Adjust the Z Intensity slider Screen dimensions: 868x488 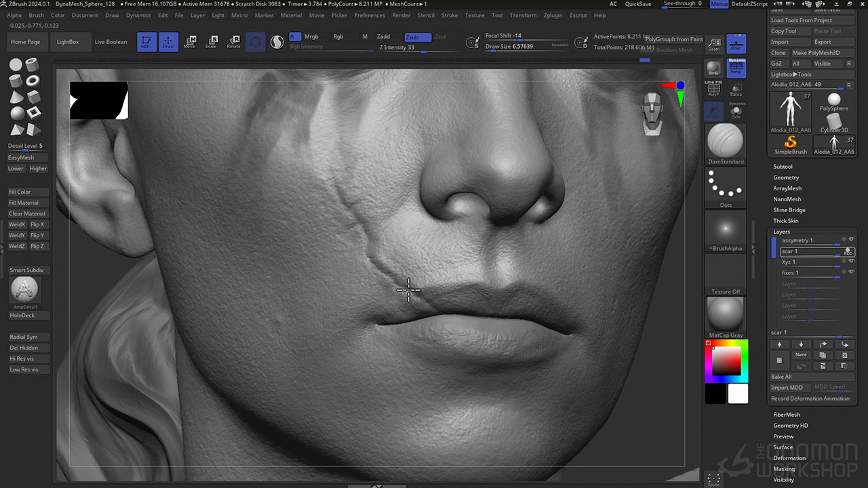pos(407,47)
